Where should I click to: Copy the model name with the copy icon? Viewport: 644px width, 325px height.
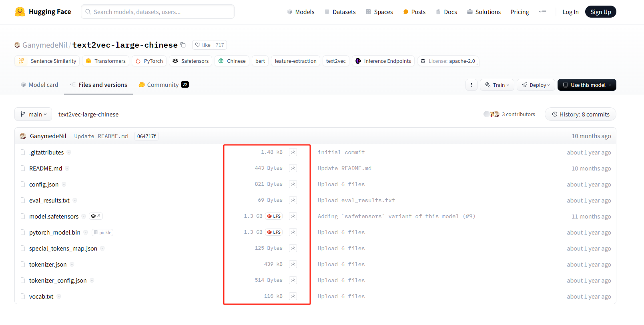tap(183, 45)
